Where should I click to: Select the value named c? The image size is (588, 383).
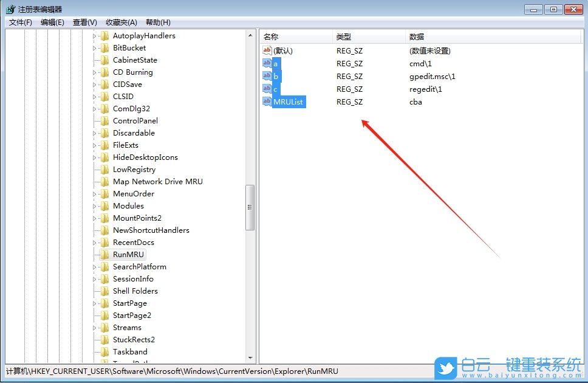coord(276,89)
